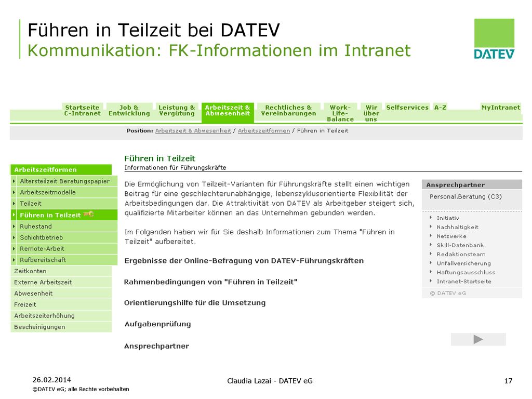
Task: Open the Startseite C-Intranet tab
Action: (83, 111)
